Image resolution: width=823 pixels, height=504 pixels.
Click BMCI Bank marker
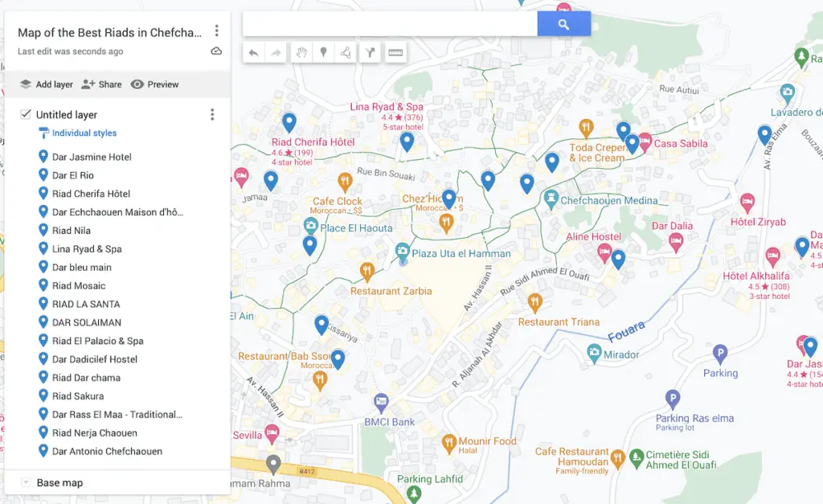click(x=381, y=403)
